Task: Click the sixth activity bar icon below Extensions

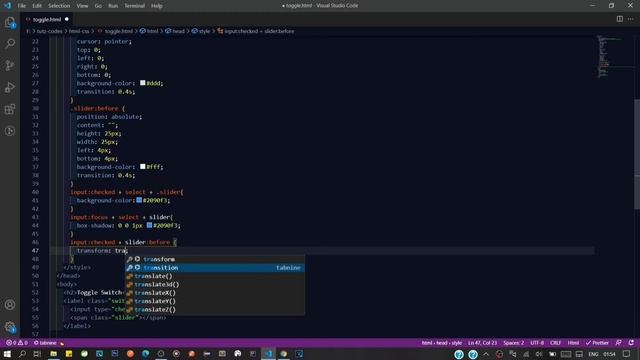Action: click(10, 131)
